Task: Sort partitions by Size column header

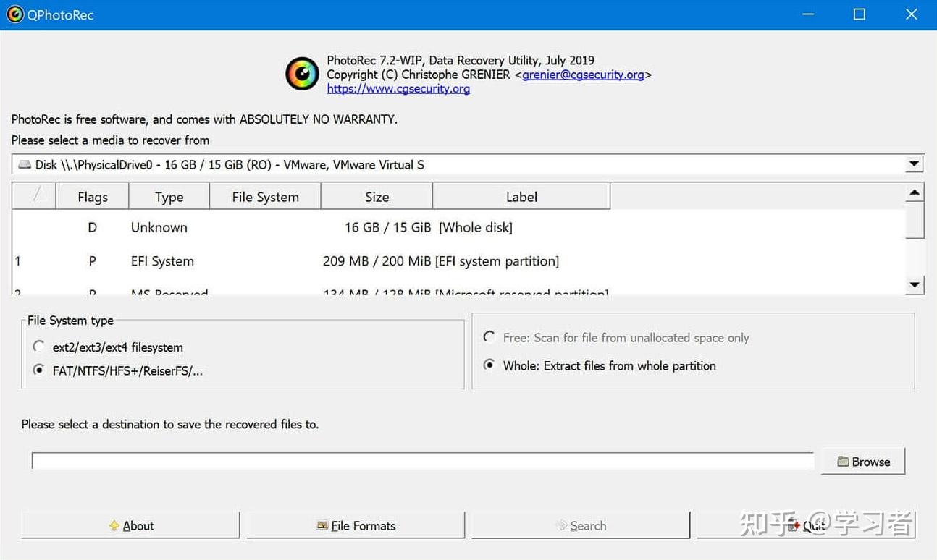Action: 377,196
